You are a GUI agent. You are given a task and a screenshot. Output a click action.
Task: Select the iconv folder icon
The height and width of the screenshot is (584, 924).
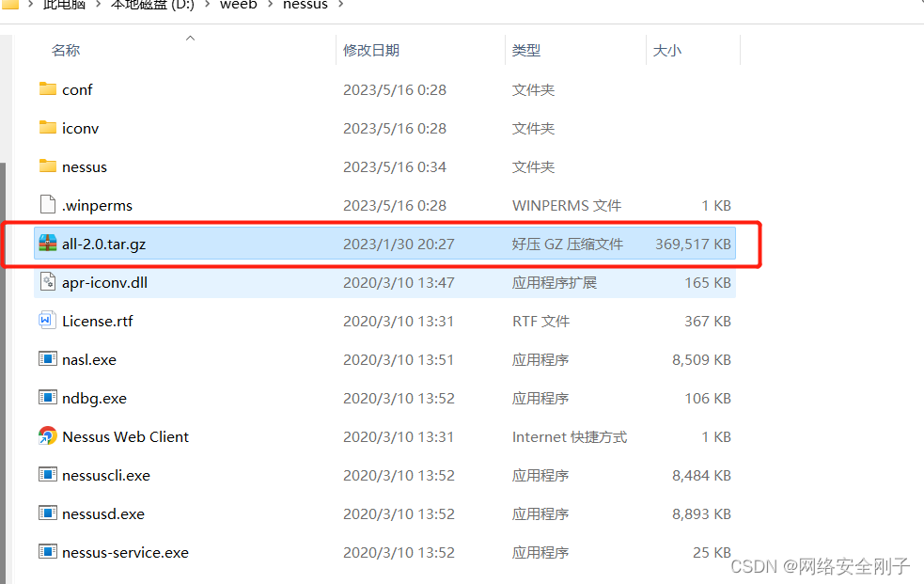[x=48, y=127]
